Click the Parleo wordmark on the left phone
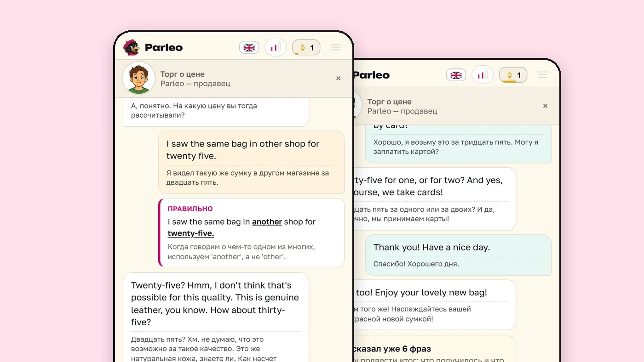 164,47
